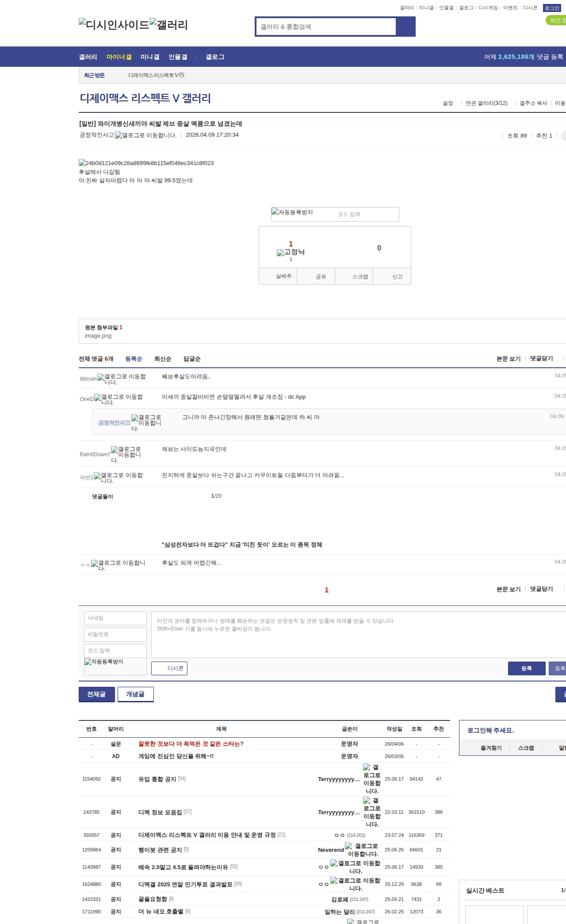Open the 디시콘 picker button
The height and width of the screenshot is (924, 566).
pyautogui.click(x=169, y=668)
